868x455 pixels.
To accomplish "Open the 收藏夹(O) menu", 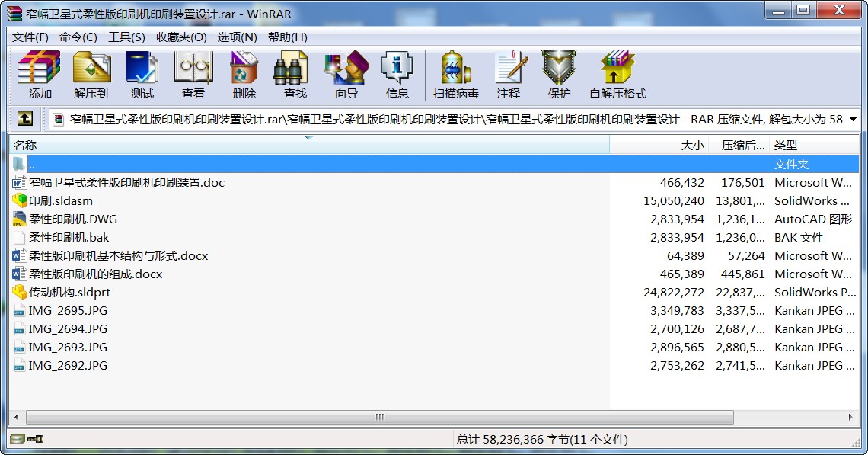I will pyautogui.click(x=181, y=37).
